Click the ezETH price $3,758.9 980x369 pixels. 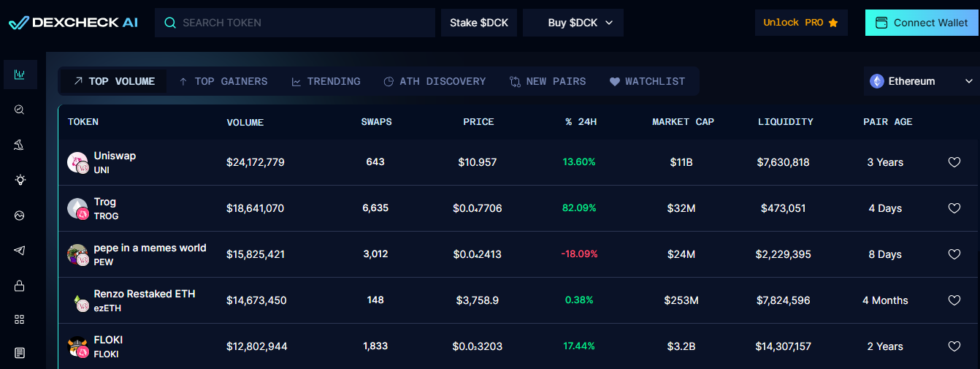click(x=478, y=300)
